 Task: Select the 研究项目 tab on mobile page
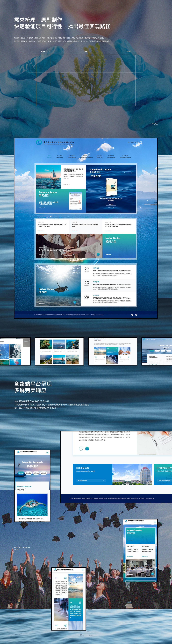click(21, 473)
